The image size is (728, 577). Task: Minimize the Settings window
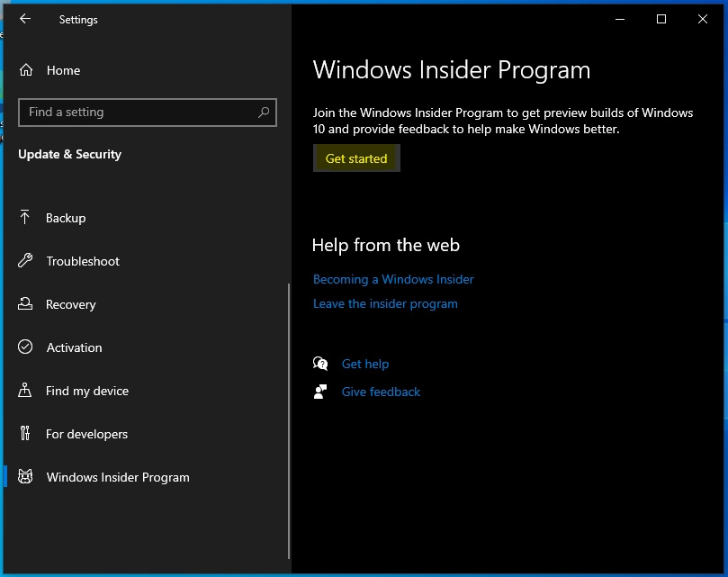click(x=620, y=19)
